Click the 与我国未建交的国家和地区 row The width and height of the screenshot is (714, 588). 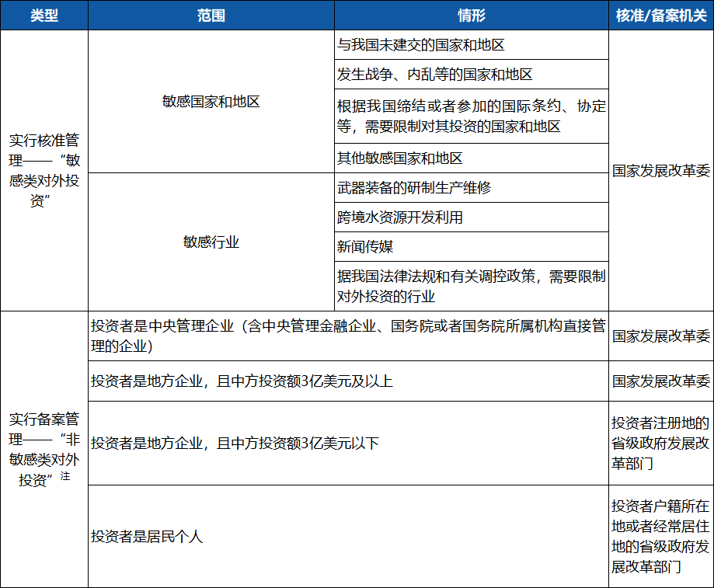click(472, 45)
